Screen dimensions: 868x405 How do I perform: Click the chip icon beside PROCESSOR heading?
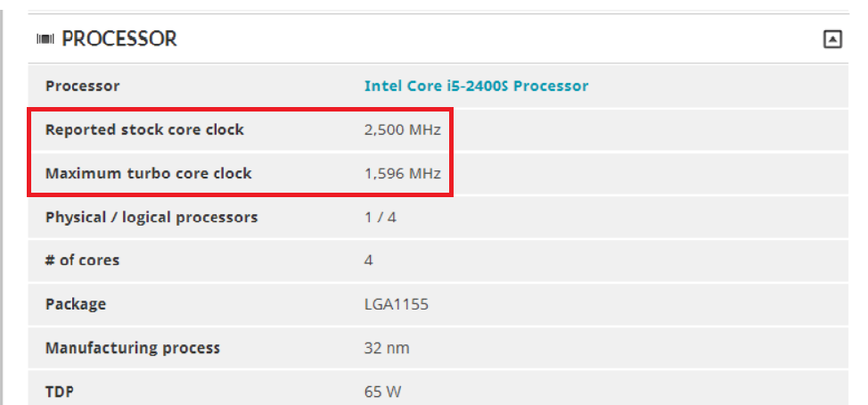click(x=45, y=39)
